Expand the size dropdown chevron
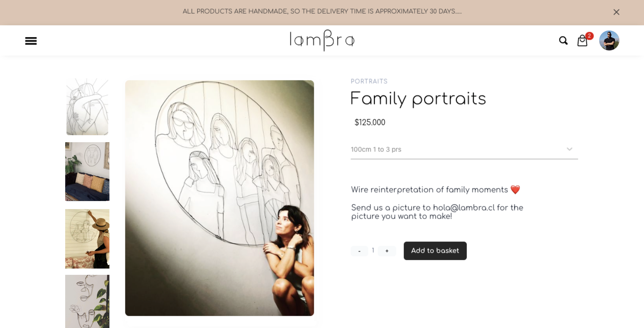Screen dimensions: 644x328 tap(569, 149)
